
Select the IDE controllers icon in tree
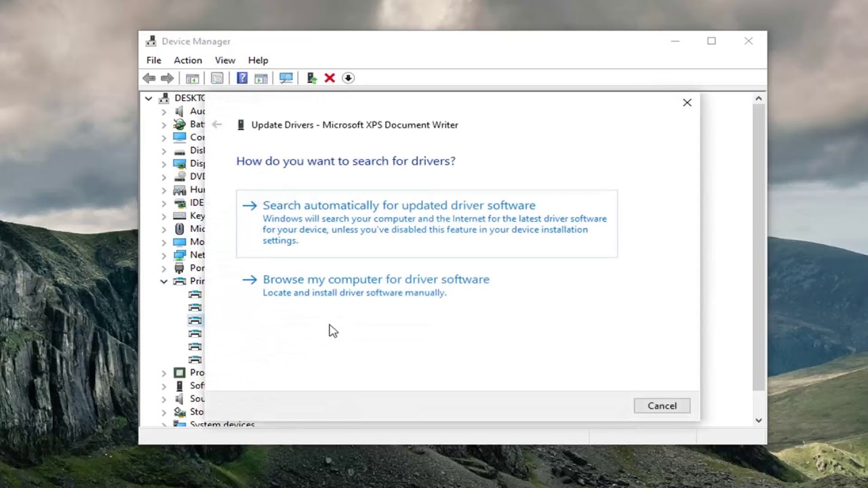(x=180, y=203)
